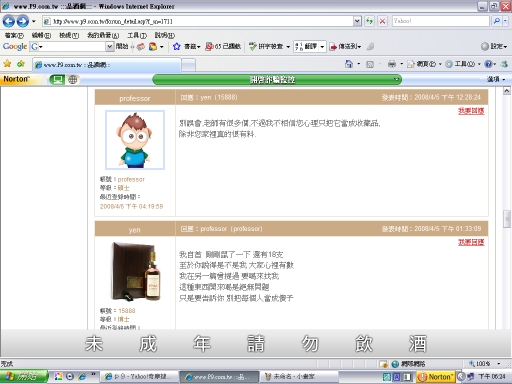
Task: Open the Tools menu in menu bar
Action: pos(137,35)
